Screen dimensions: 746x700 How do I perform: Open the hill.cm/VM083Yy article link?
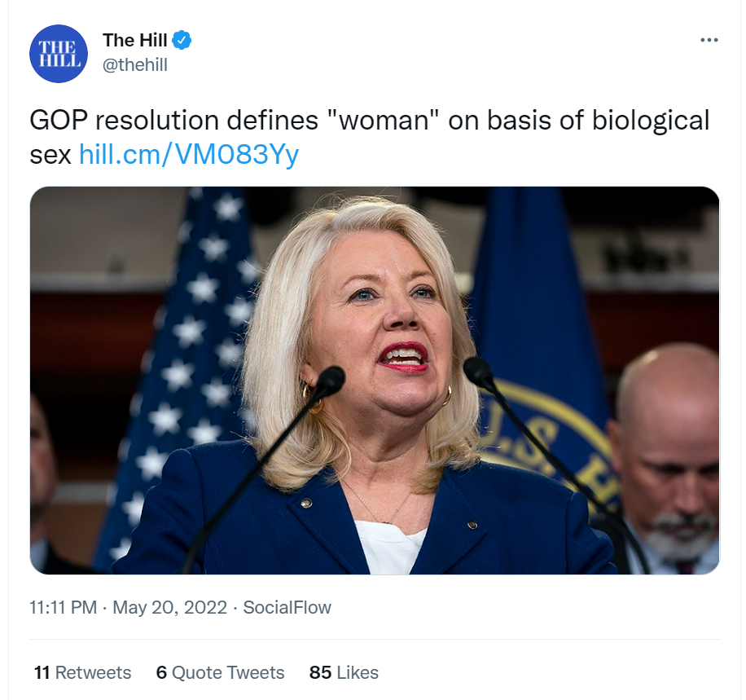189,154
